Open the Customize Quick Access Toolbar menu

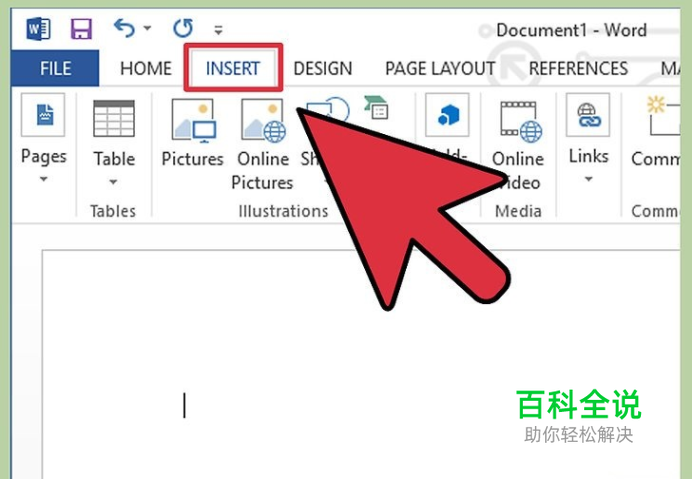(218, 30)
